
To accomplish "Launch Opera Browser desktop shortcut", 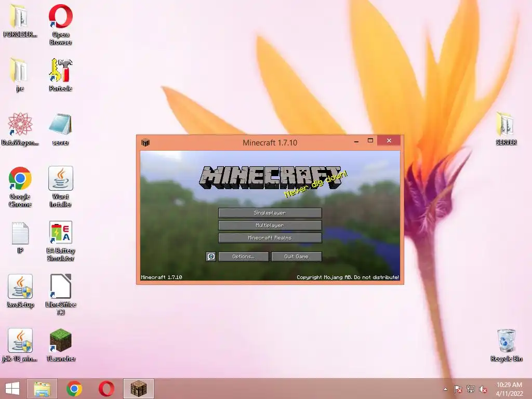I will 61,24.
